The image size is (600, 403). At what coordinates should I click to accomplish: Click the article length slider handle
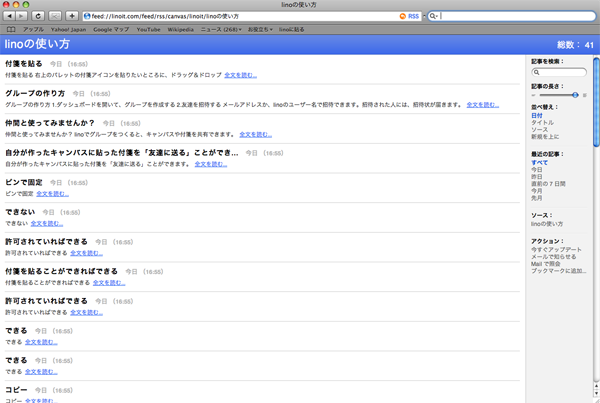575,95
